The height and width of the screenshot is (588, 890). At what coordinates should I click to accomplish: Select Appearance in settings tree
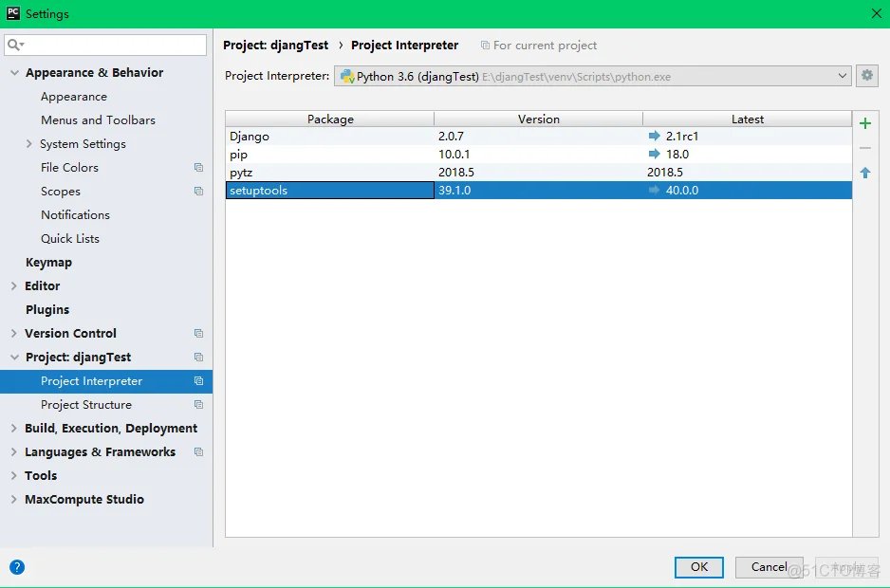74,97
